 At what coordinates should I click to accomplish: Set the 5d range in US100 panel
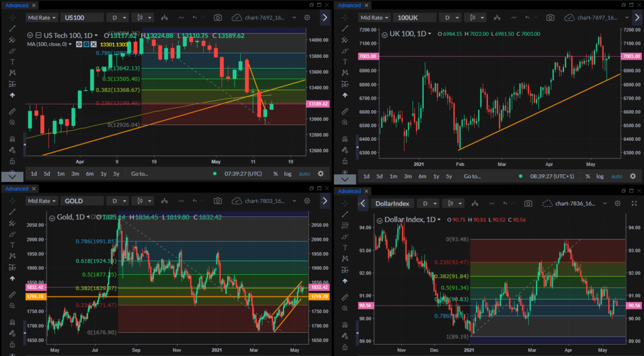[x=47, y=174]
